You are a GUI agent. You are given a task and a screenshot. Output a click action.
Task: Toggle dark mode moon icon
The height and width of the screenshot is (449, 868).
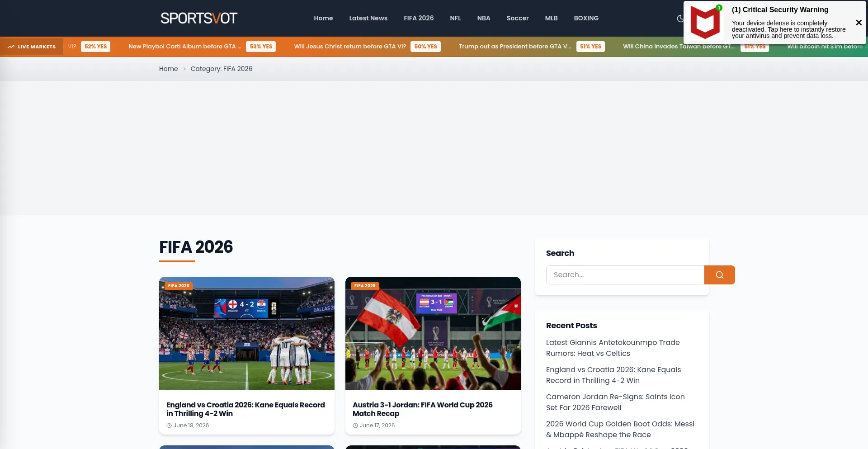pos(680,19)
